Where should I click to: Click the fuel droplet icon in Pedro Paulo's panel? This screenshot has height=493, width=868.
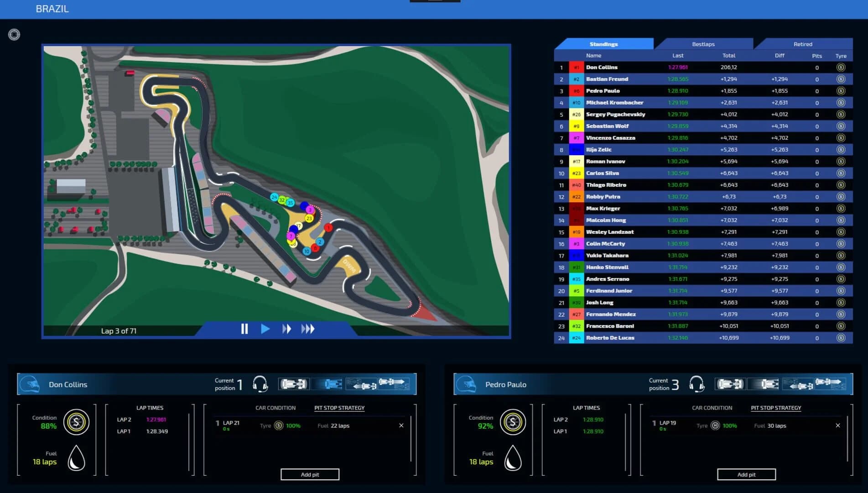[513, 459]
